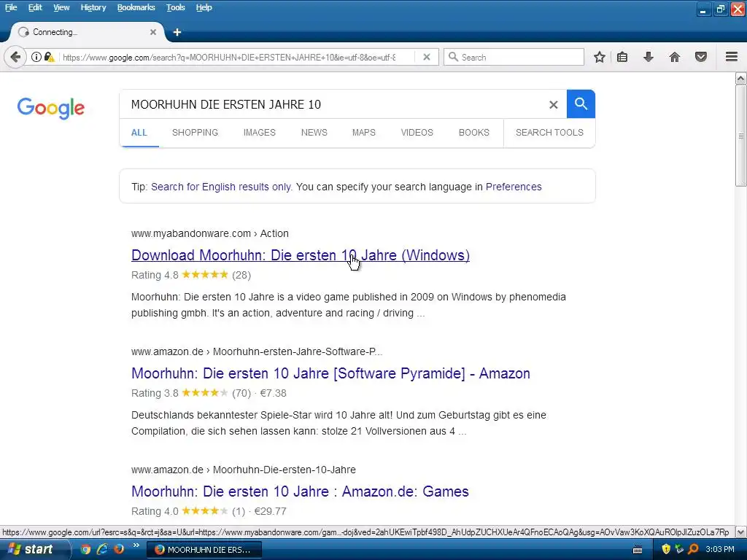The width and height of the screenshot is (747, 560).
Task: Switch to SHOPPING results tab
Action: pos(195,133)
